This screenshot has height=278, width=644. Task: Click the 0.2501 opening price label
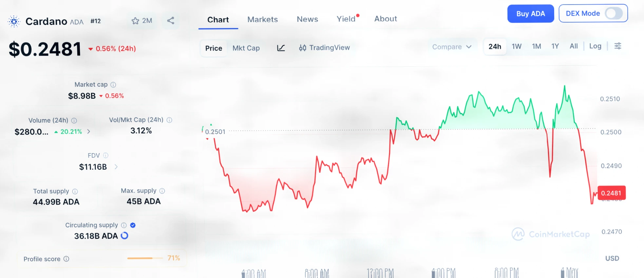[x=215, y=132]
